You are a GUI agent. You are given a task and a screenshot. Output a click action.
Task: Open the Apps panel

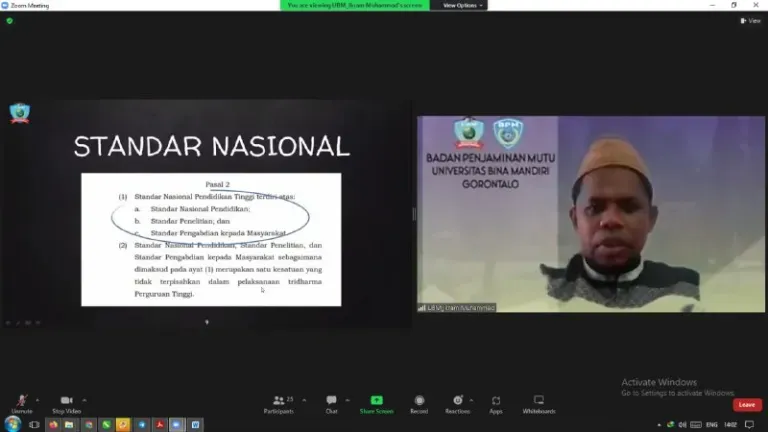coord(496,402)
